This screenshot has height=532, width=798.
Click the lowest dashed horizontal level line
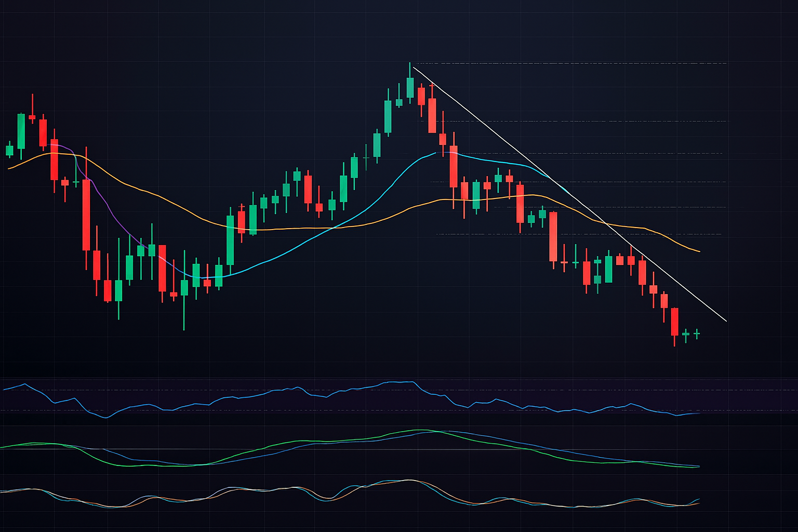pos(571,234)
